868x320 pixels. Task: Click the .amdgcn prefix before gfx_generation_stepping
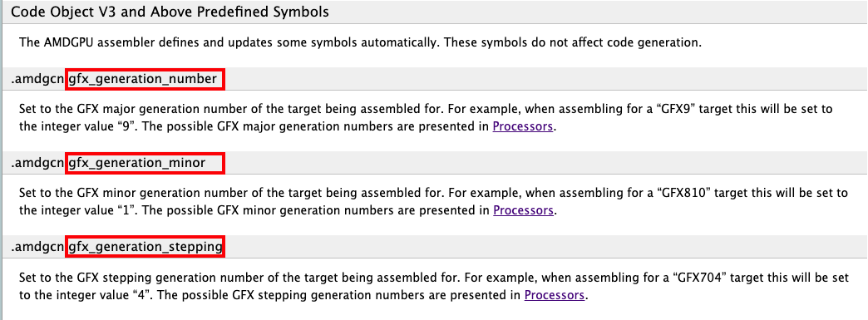click(x=37, y=248)
